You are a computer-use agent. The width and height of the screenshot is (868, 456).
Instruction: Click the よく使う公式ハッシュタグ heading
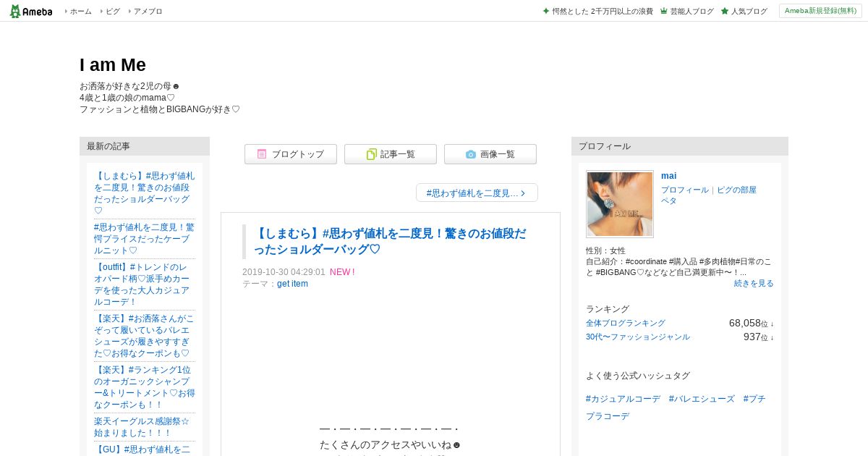coord(638,376)
